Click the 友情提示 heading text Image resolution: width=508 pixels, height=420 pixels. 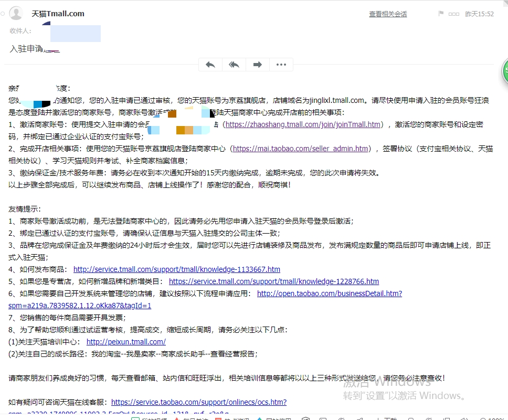tap(25, 209)
